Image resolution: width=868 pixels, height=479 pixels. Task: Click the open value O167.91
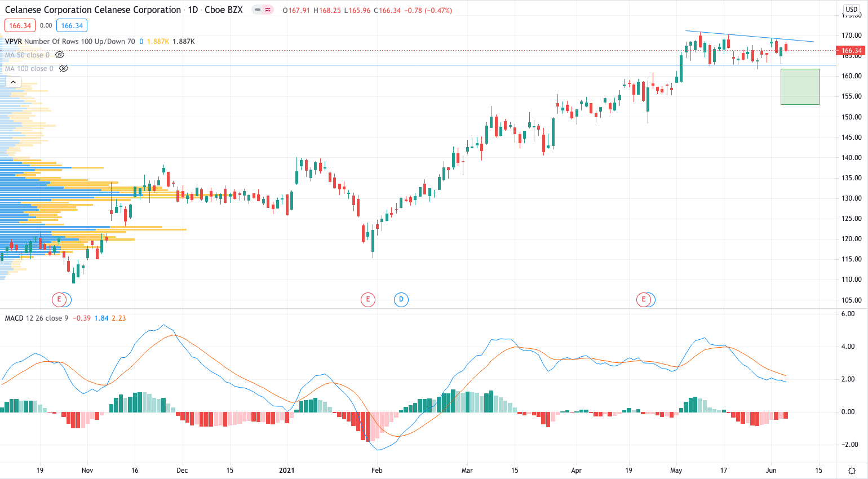point(296,10)
